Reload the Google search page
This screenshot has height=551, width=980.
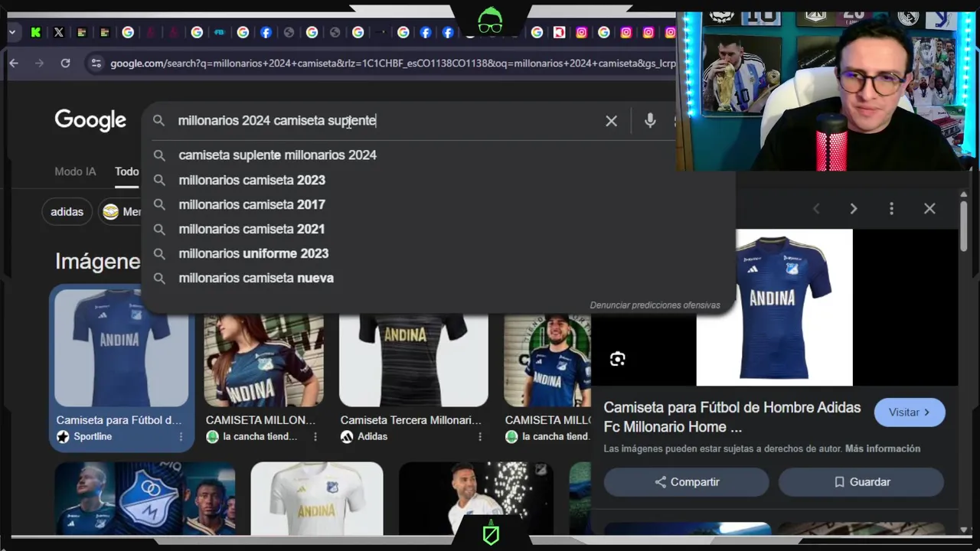66,64
